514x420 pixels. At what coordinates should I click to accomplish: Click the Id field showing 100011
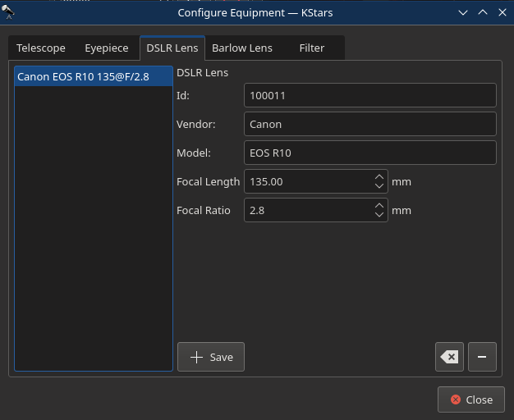(x=370, y=95)
